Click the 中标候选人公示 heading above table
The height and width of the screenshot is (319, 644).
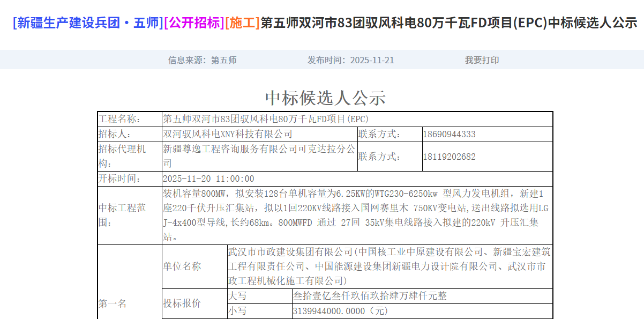tap(325, 98)
